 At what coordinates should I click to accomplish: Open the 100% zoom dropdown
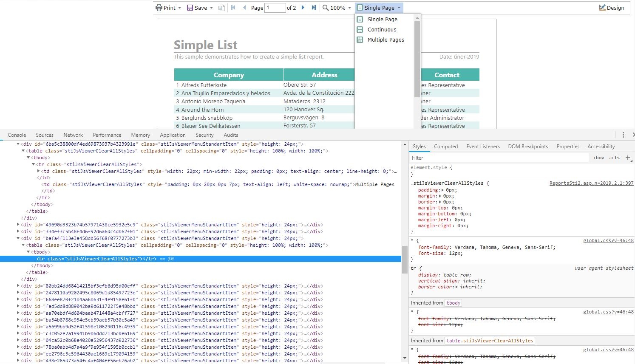(337, 8)
